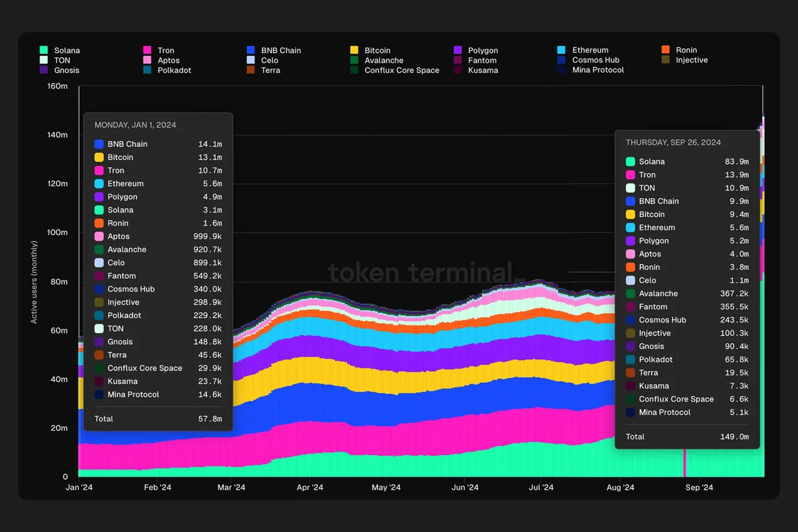The width and height of the screenshot is (798, 532).
Task: Click the Polygon purple legend swatch
Action: 458,50
